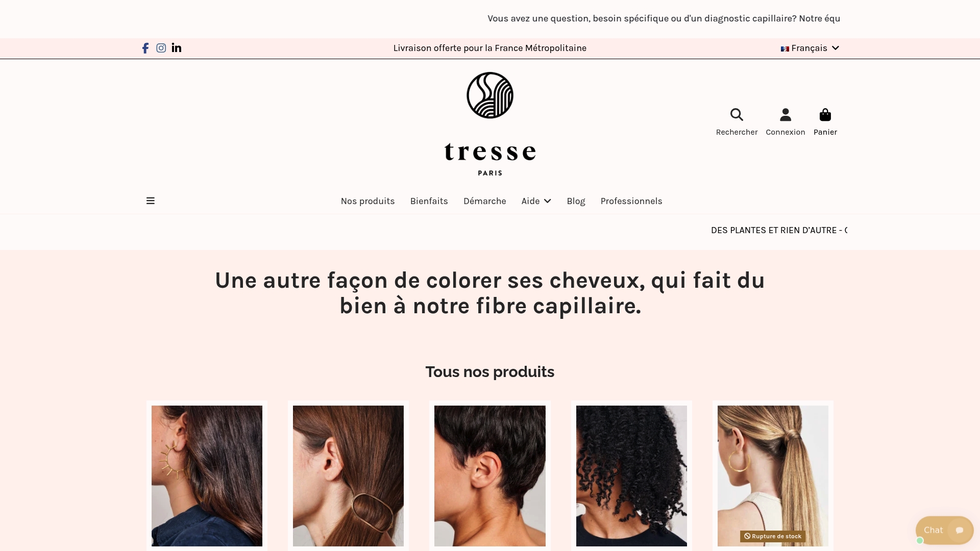View the Panier shopping bag
Screen dimensions: 980x551
tap(825, 115)
